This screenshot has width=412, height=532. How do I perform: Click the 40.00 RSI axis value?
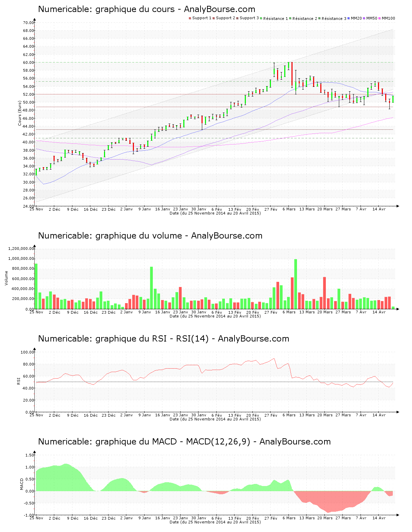click(28, 388)
